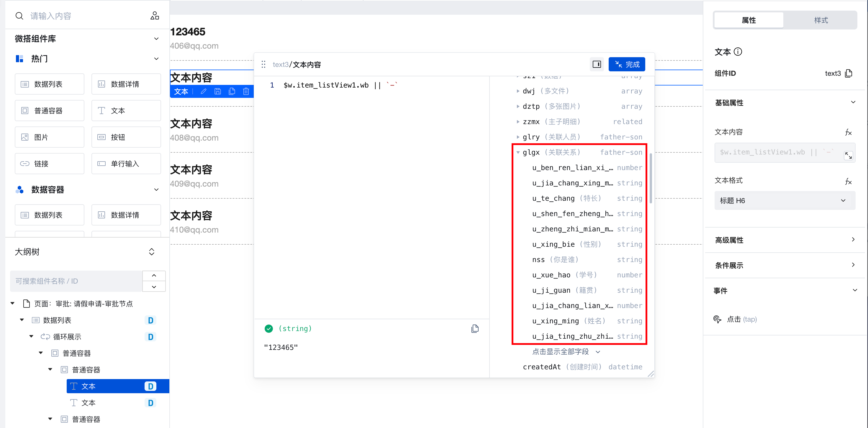Click the trash icon on text toolbar
Screen dimensions: 868x428
(x=246, y=92)
